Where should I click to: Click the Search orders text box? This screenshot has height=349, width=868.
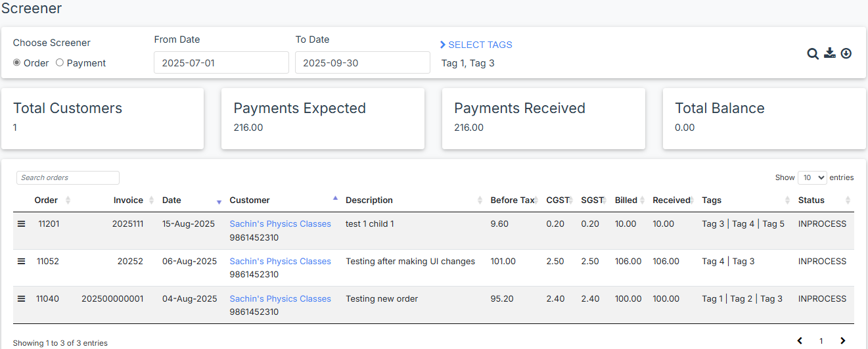pyautogui.click(x=68, y=177)
